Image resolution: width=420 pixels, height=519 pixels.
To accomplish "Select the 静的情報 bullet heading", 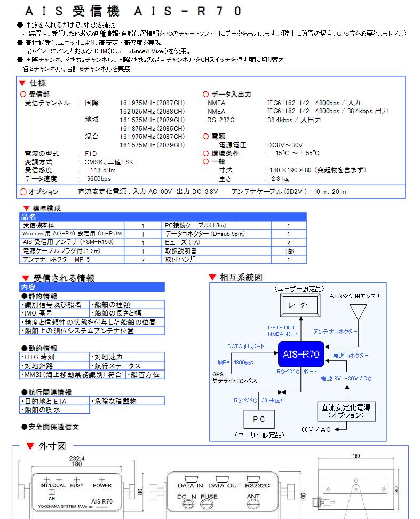I will click(x=39, y=296).
